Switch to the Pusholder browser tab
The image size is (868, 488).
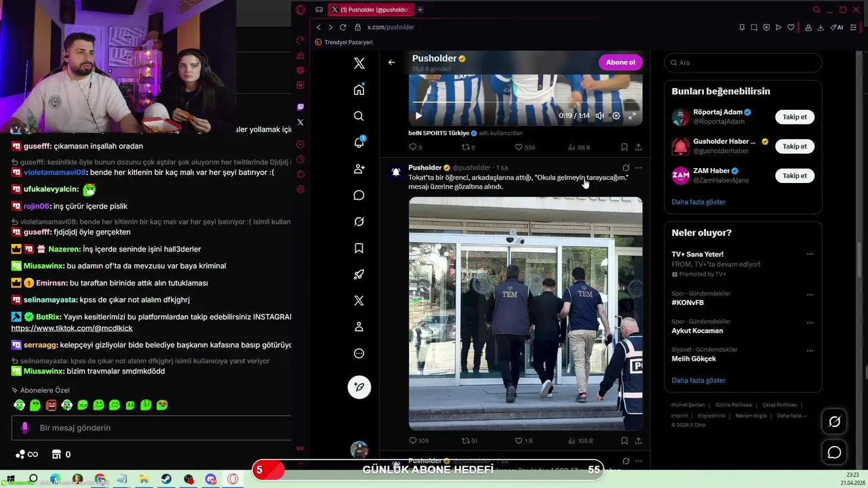click(x=370, y=9)
